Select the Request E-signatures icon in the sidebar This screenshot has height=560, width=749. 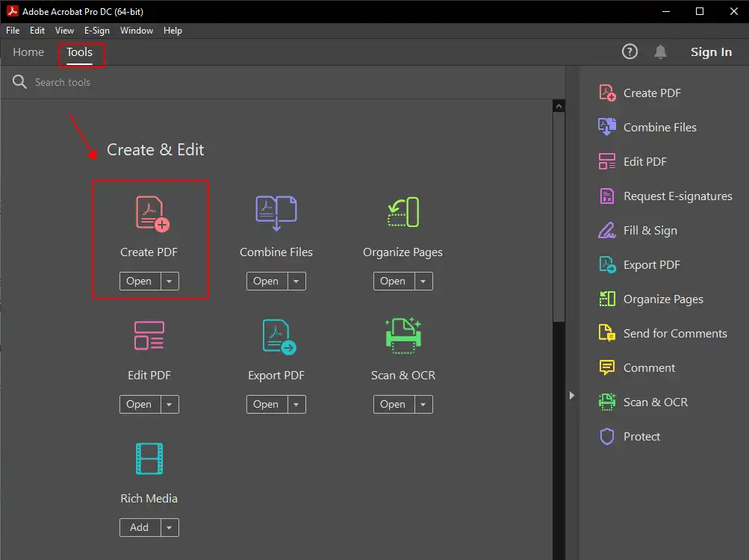pos(607,196)
